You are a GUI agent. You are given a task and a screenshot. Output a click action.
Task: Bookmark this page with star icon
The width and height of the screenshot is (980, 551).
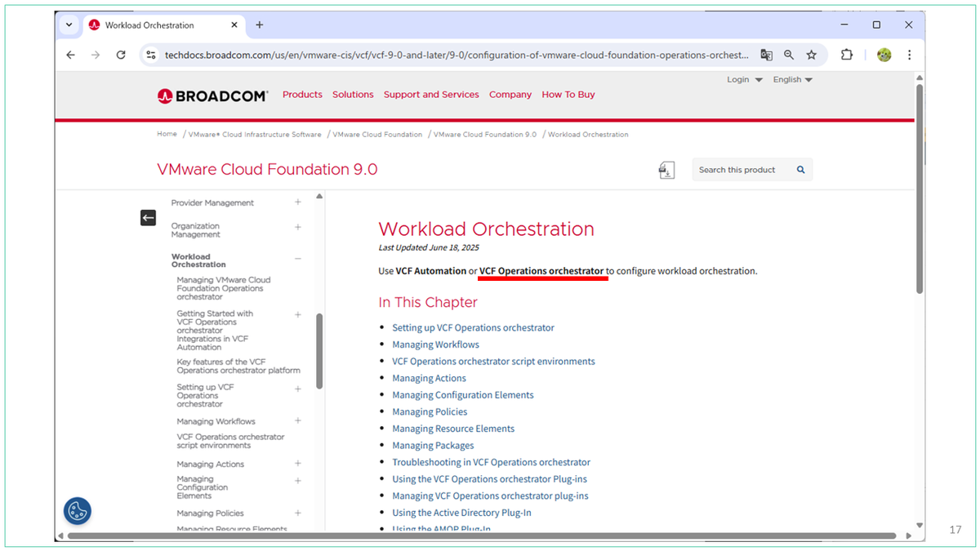point(812,55)
